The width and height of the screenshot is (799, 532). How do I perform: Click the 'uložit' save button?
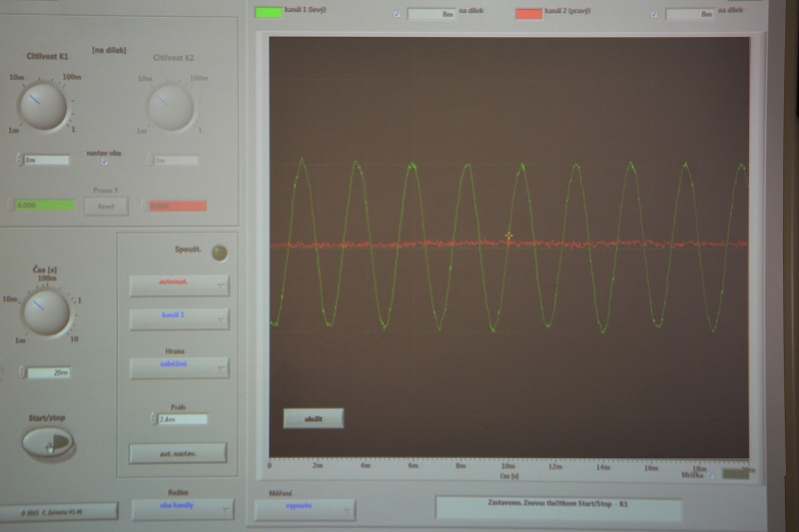(314, 418)
